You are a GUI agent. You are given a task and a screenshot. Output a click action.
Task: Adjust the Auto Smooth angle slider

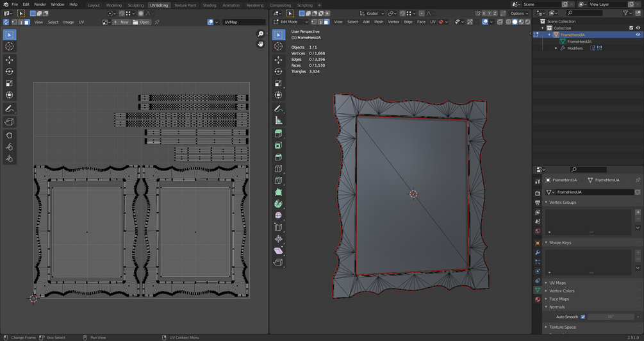[x=610, y=317]
